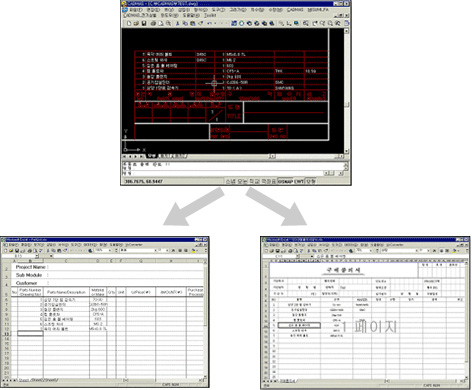This screenshot has width=472, height=390.
Task: Click the Project Name cell in spreadsheet
Action: (31, 267)
